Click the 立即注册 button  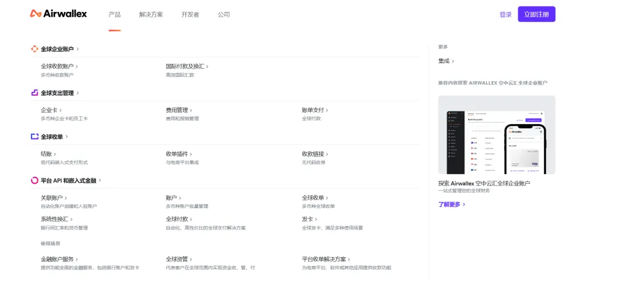[537, 14]
